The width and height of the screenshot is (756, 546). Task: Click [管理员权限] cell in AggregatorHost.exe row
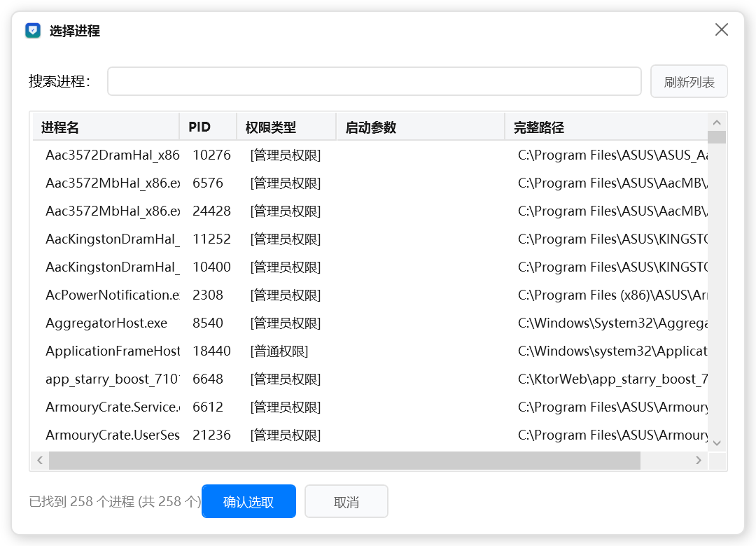coord(286,323)
